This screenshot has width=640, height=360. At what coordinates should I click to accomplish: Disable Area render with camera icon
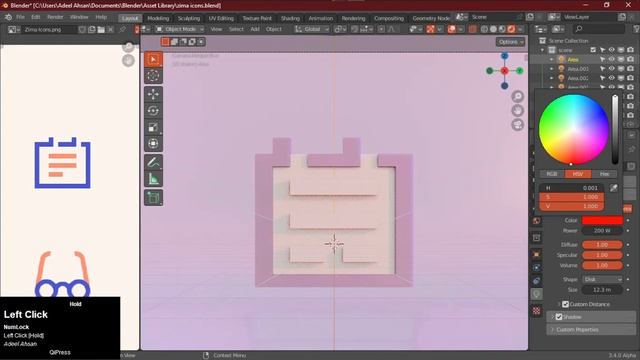click(630, 60)
